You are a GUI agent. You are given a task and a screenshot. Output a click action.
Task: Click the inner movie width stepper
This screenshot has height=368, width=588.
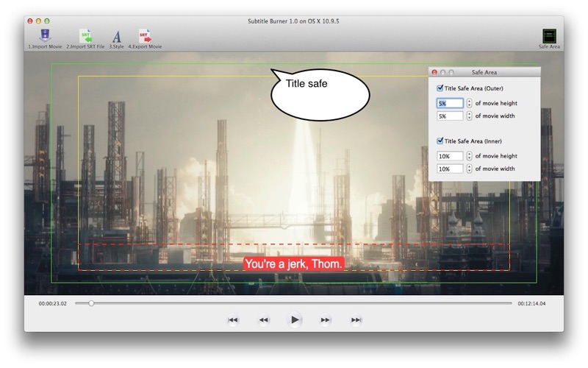tap(469, 169)
